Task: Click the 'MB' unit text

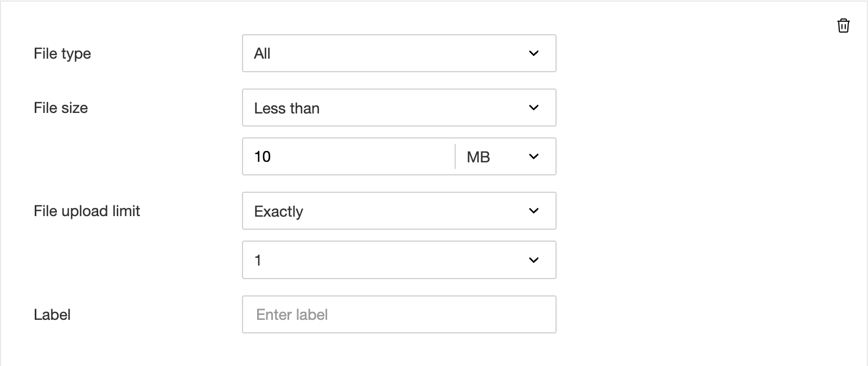Action: (478, 157)
